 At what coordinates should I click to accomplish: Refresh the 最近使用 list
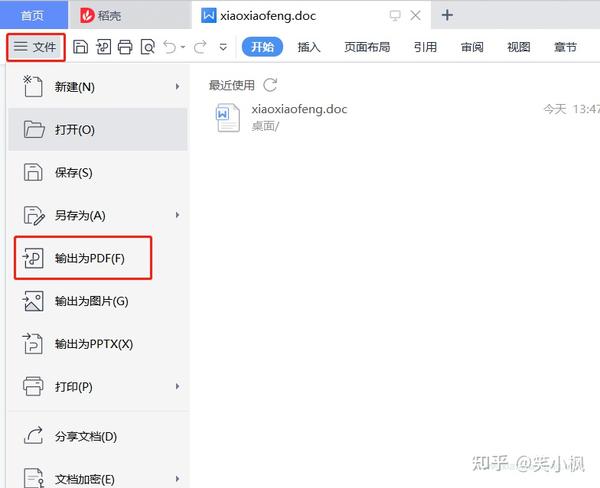point(271,85)
